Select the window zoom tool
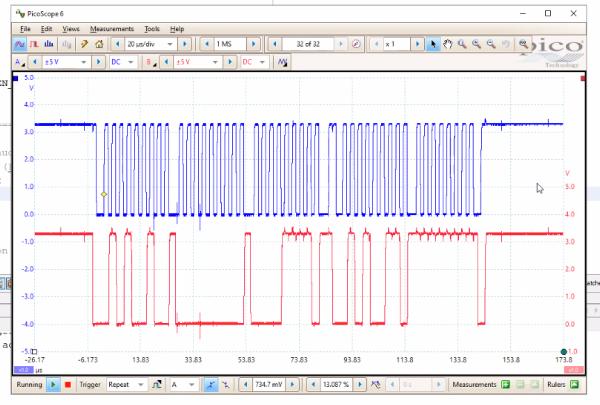This screenshot has height=405, width=600. [462, 44]
